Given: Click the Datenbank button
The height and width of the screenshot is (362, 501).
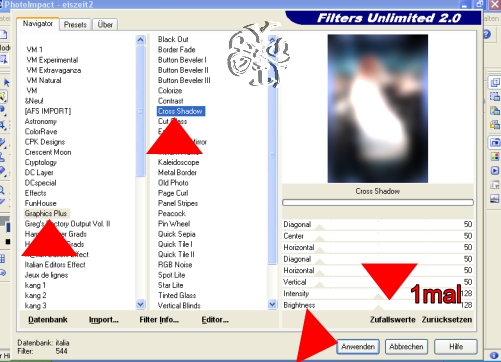Looking at the screenshot, I should (x=48, y=320).
